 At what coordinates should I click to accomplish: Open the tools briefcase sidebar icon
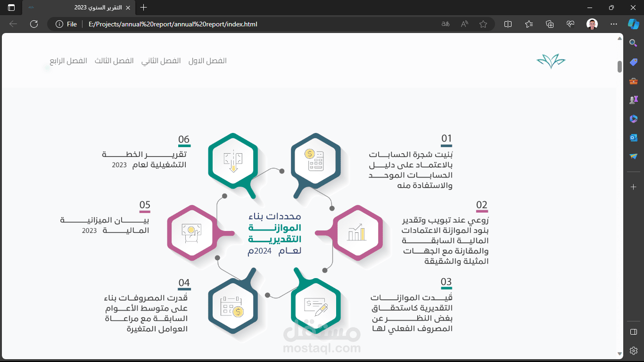pos(634,81)
